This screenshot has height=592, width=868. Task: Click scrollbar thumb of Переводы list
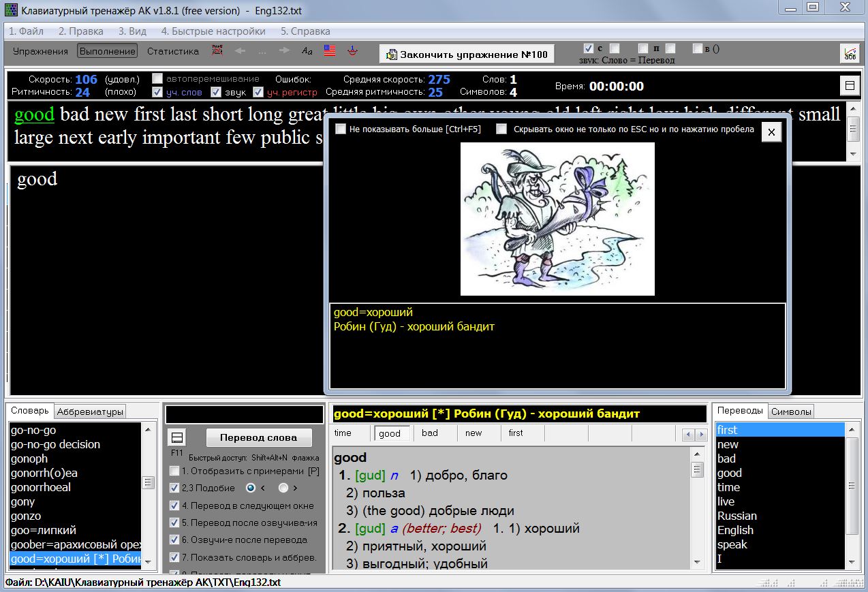852,486
